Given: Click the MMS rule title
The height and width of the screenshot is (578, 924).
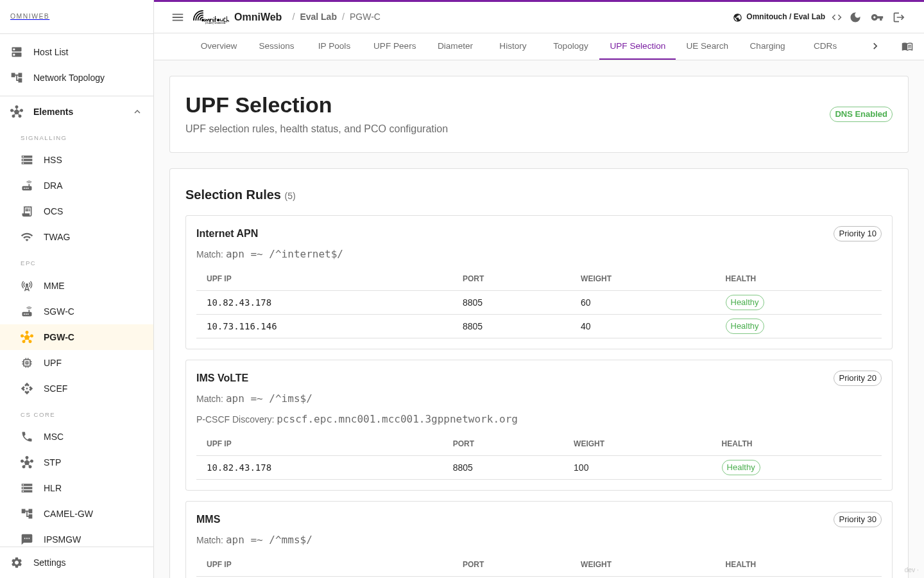Looking at the screenshot, I should tap(209, 520).
